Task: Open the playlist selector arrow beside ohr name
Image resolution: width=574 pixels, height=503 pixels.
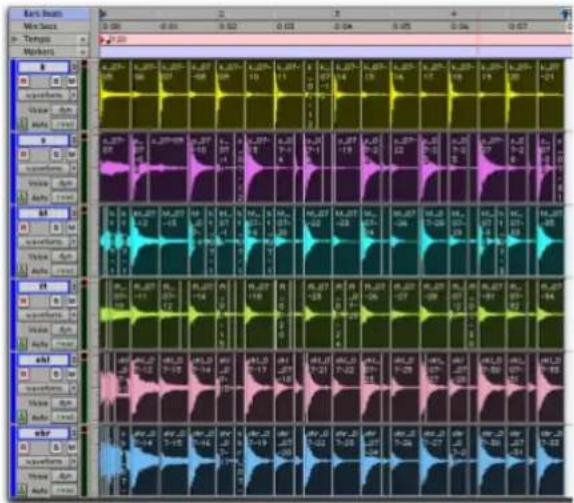Action: coord(74,433)
